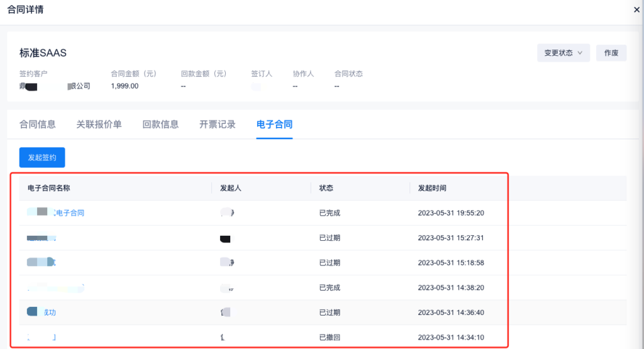This screenshot has width=644, height=349.
Task: Click the 作废 button
Action: 611,53
